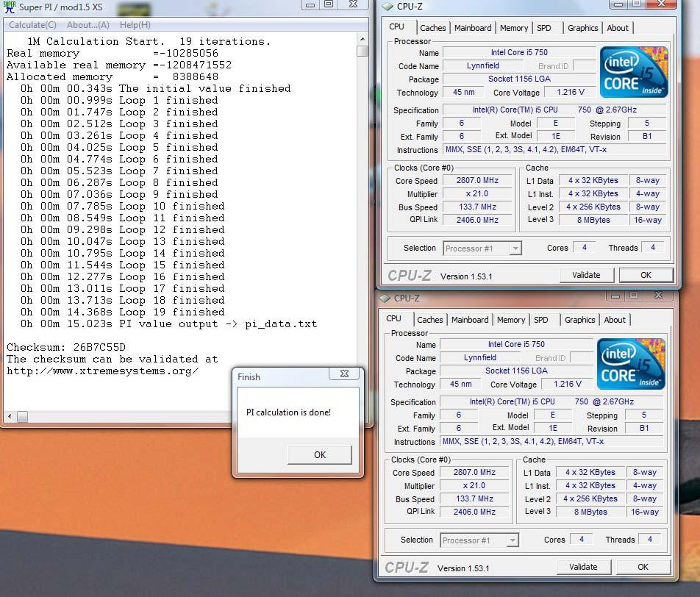700x597 pixels.
Task: Click 'The initial value finished' line
Action: [x=155, y=88]
